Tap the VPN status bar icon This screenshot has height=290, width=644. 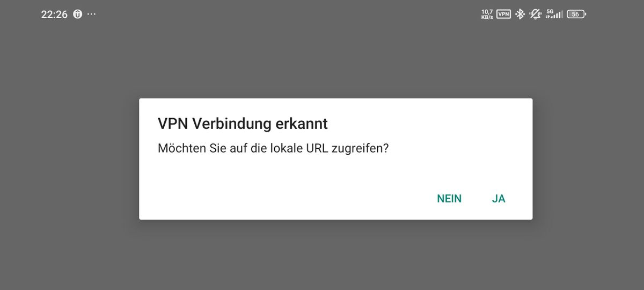(503, 15)
